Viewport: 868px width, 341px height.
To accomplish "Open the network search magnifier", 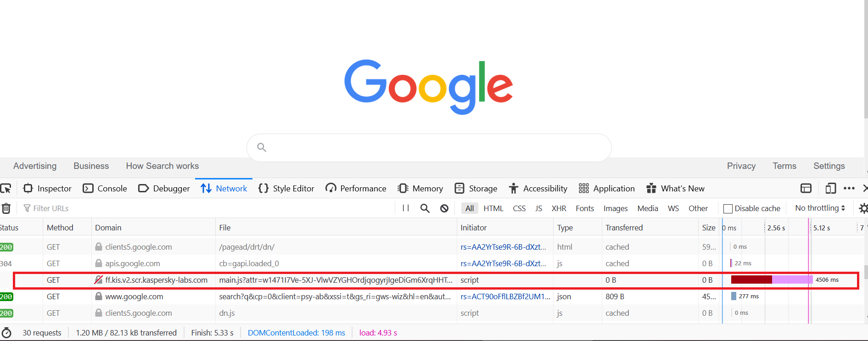I will [425, 208].
